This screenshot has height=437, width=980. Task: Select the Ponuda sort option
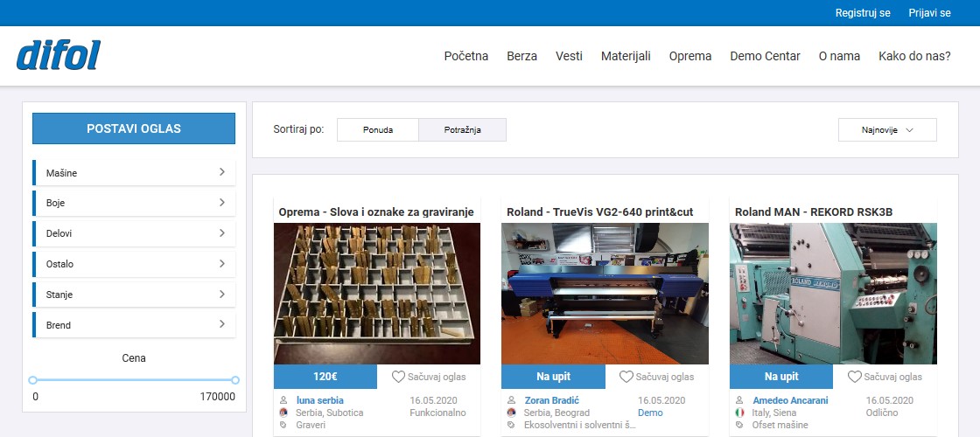click(377, 130)
